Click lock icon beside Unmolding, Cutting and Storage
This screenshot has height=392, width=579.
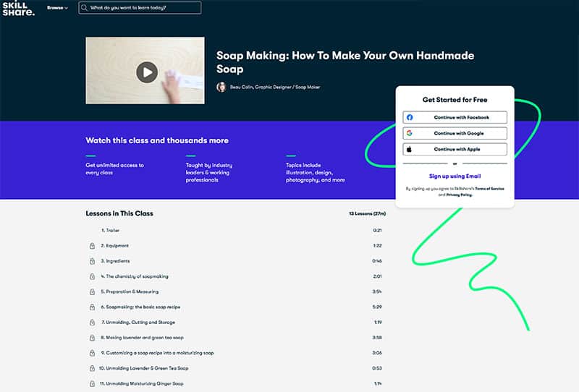pos(93,323)
